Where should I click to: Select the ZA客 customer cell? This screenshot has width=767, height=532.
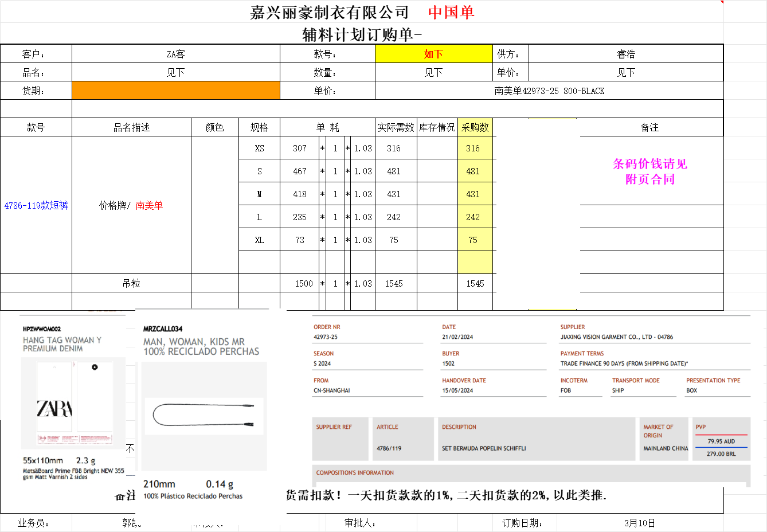click(175, 54)
